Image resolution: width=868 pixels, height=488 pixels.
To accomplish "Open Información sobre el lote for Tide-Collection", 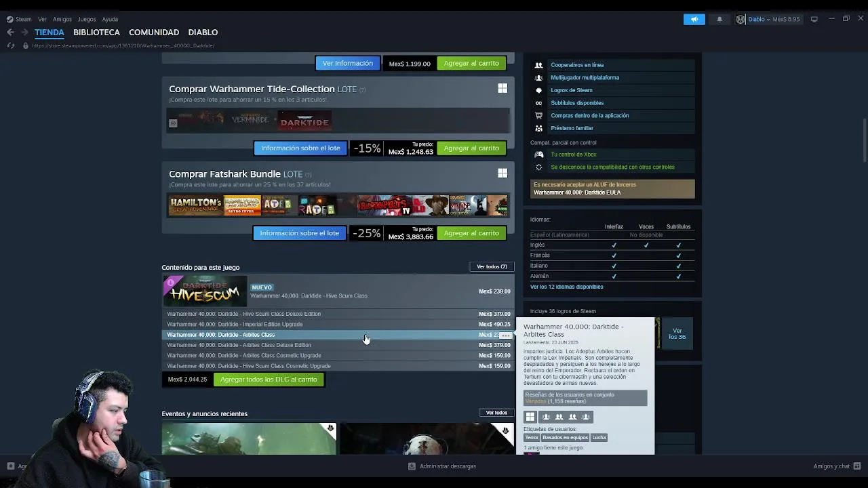I will pos(300,148).
